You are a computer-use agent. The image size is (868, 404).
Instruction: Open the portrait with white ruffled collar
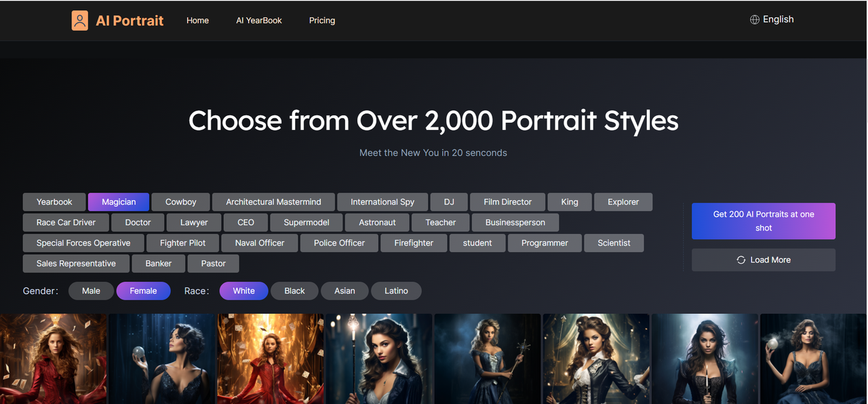tap(596, 359)
